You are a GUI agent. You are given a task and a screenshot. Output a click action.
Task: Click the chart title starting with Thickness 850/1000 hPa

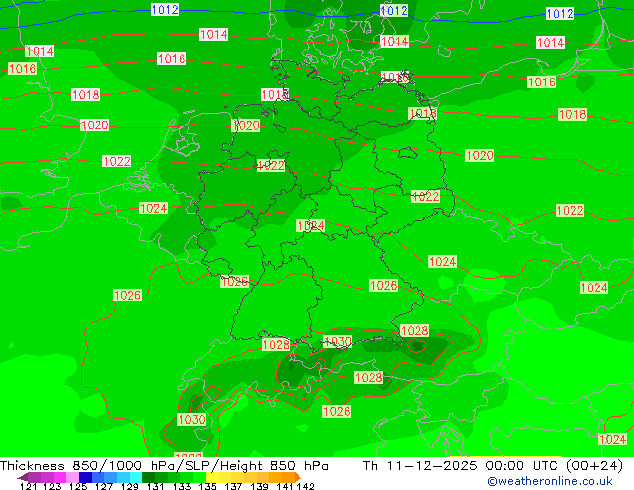164,466
